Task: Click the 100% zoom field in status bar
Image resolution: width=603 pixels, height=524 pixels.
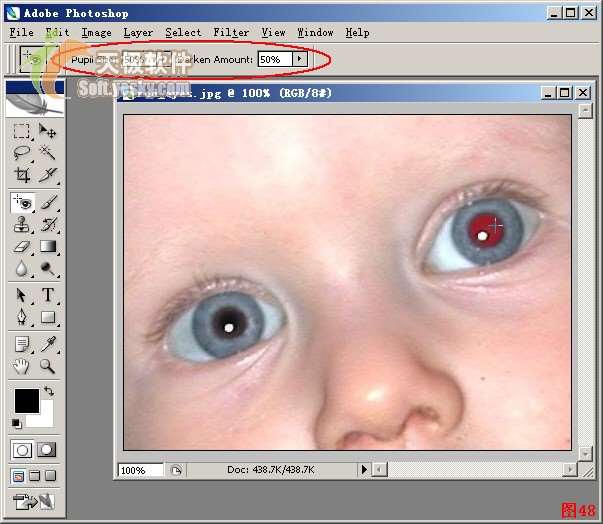Action: point(140,469)
